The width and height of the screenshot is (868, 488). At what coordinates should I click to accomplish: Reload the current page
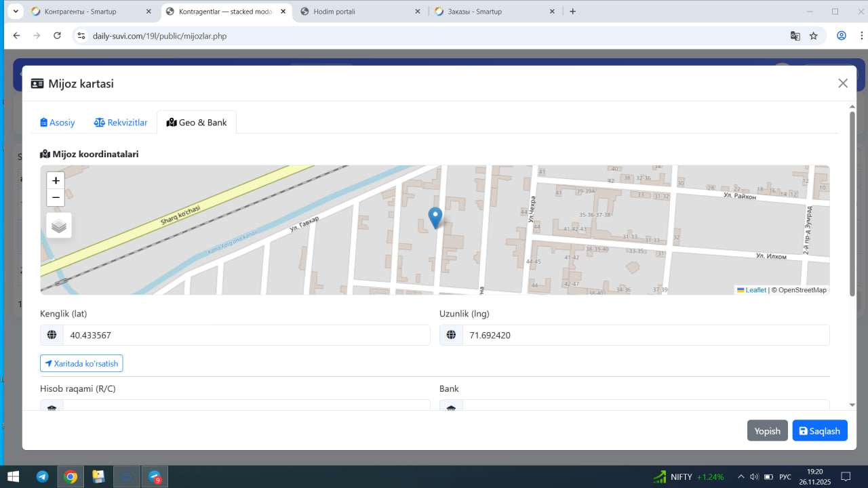point(57,35)
